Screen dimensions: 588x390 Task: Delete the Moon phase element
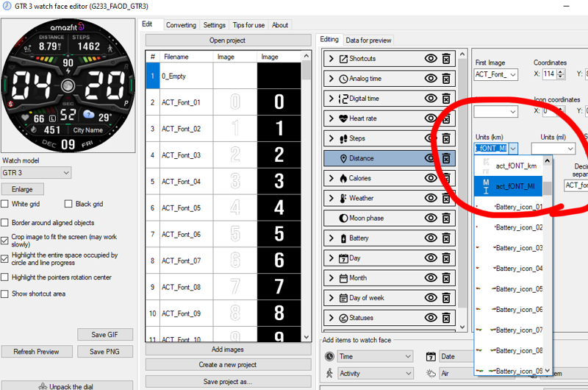coord(446,218)
